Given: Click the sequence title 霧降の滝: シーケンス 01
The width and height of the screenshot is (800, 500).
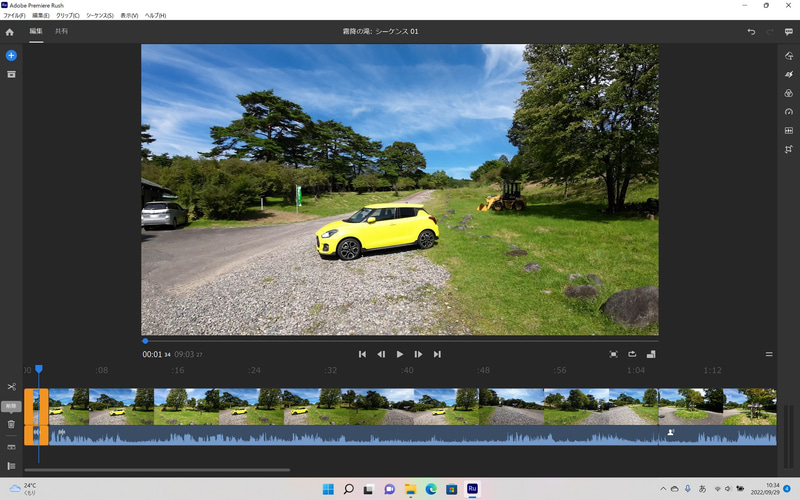Looking at the screenshot, I should click(381, 32).
